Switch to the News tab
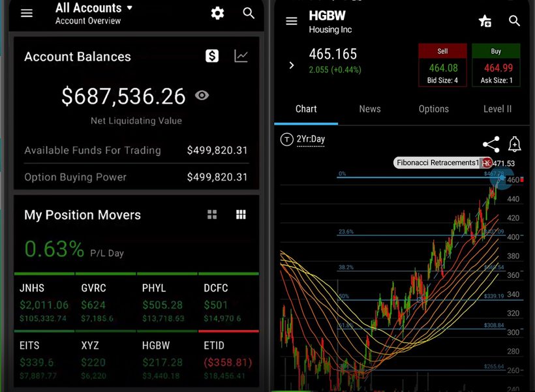This screenshot has width=535, height=392. pos(370,109)
